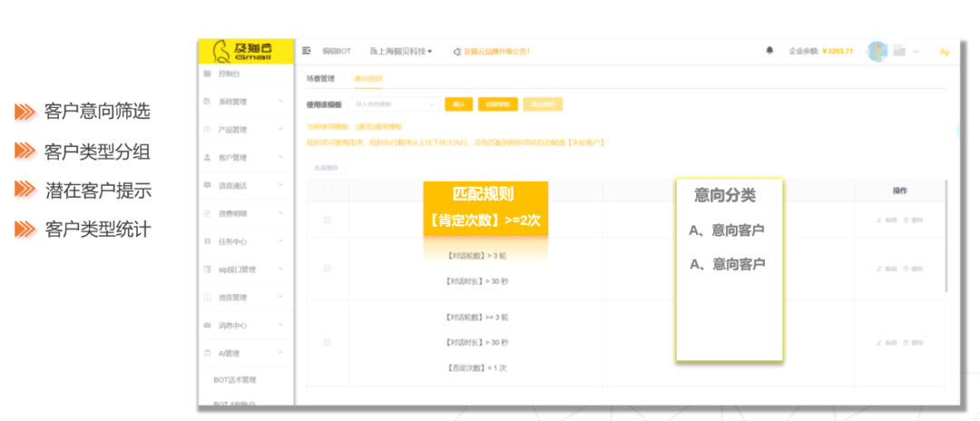Viewport: 980px width, 421px height.
Task: Check the first rule row checkbox
Action: [x=328, y=220]
